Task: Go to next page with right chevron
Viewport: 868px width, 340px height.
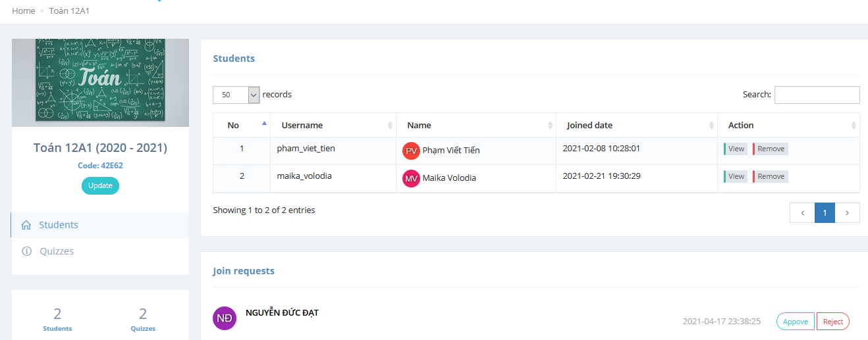Action: 848,212
